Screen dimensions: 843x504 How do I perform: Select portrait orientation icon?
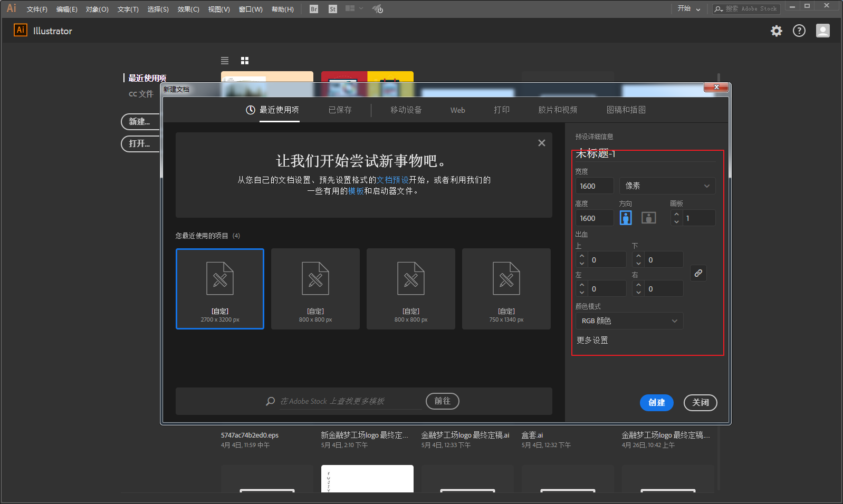click(x=626, y=218)
